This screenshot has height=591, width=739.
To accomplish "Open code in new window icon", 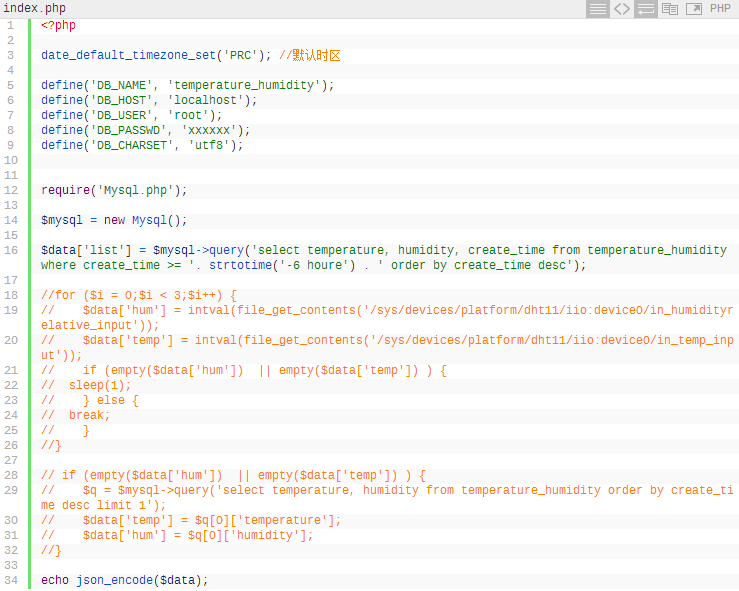I will (x=694, y=8).
